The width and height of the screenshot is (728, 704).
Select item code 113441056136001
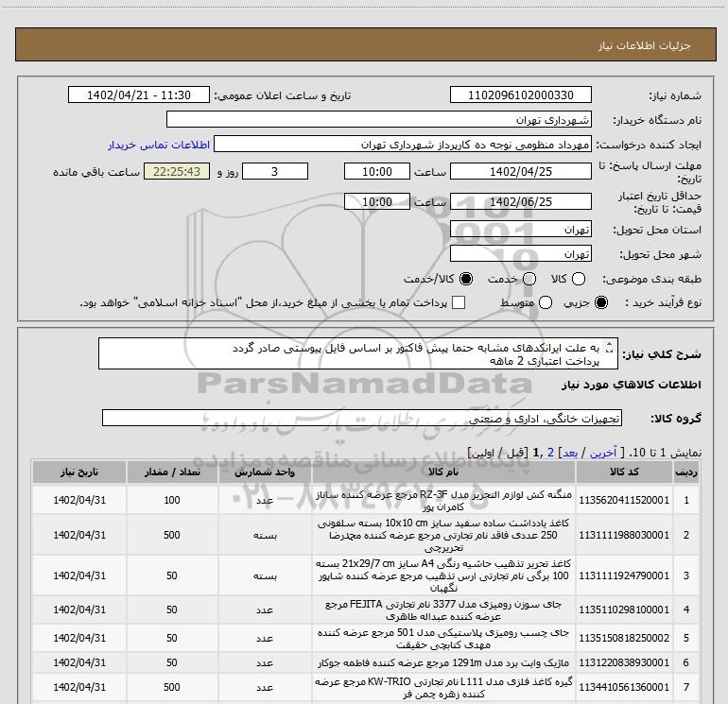coord(624,687)
